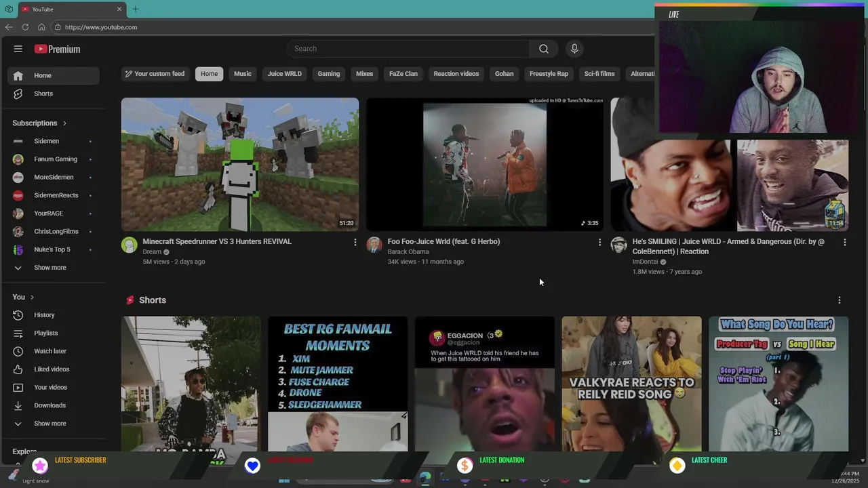Screen dimensions: 868x488
Task: Select the Home filter chip
Action: tap(210, 74)
